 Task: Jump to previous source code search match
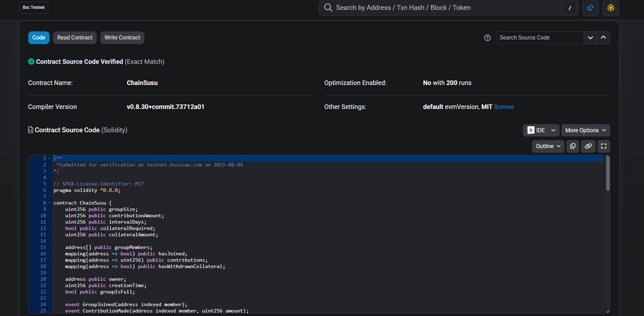pyautogui.click(x=603, y=38)
